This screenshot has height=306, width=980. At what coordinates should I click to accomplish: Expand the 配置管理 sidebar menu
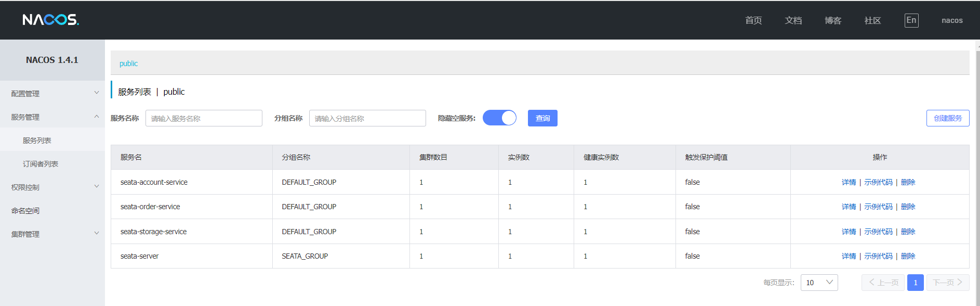point(52,94)
